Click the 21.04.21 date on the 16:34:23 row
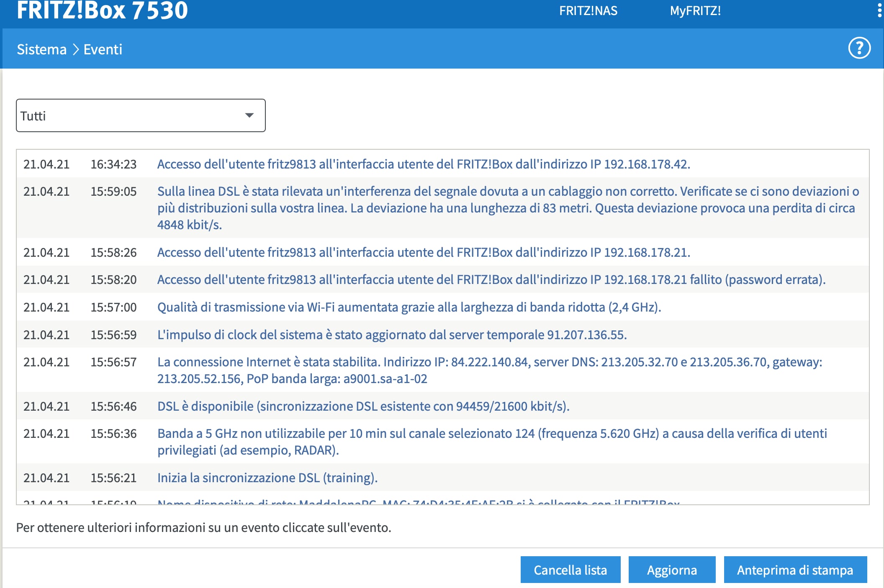The image size is (884, 588). coord(46,164)
